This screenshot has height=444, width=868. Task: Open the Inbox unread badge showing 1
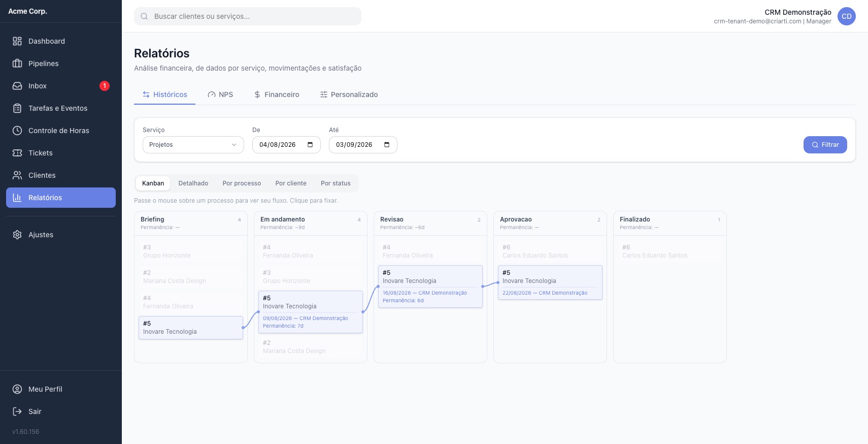point(105,86)
